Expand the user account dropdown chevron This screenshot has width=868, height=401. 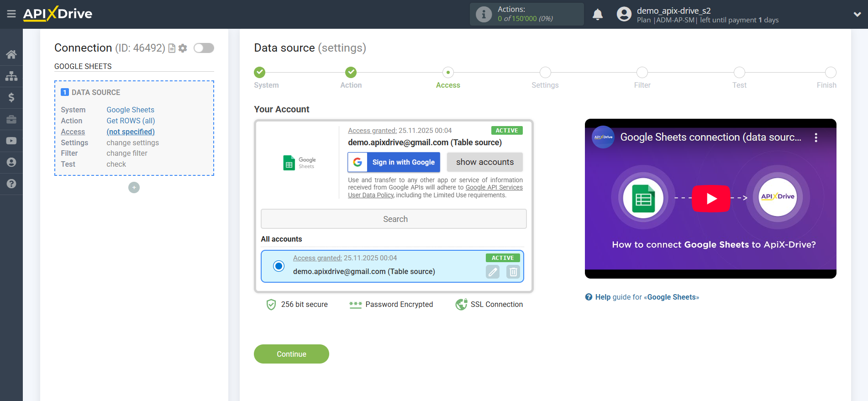coord(857,15)
